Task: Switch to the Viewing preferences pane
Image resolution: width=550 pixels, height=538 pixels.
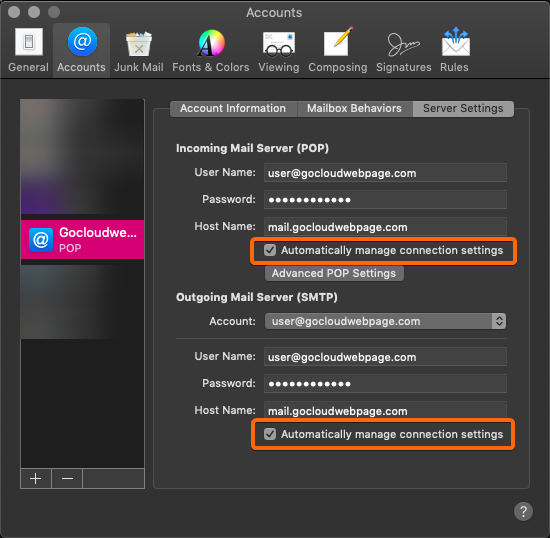Action: (279, 50)
